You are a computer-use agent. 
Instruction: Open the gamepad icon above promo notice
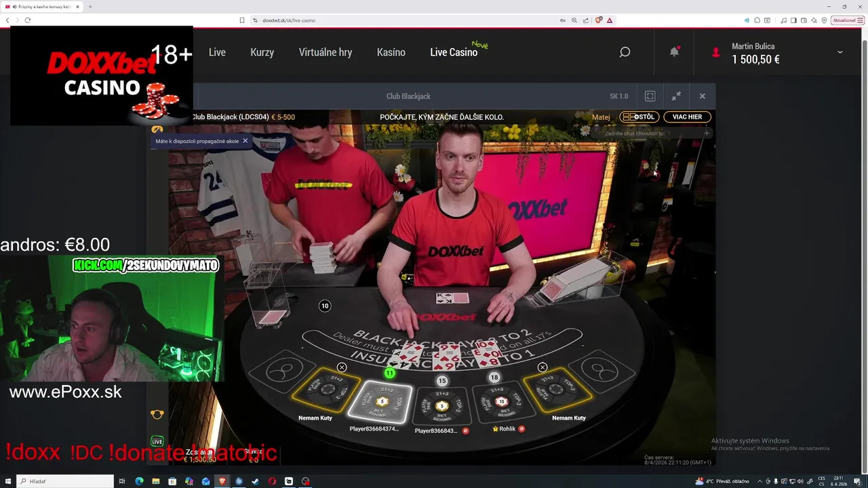157,129
